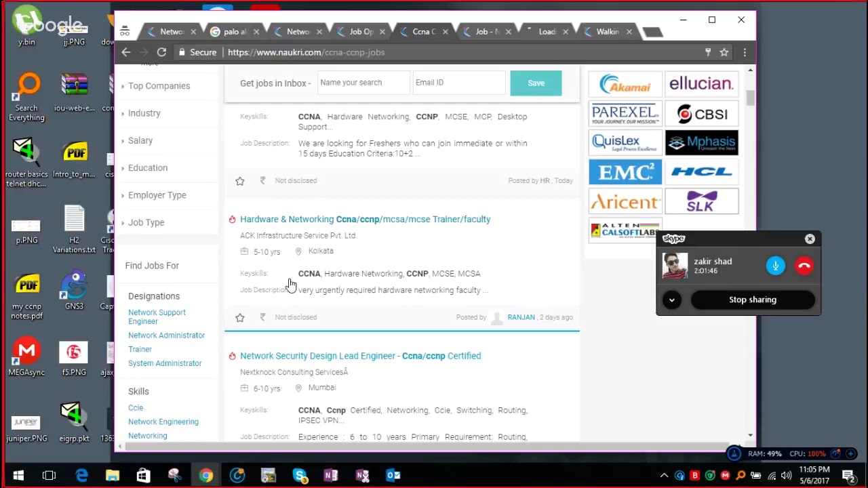Click the CBSI company logo
Viewport: 868px width, 488px height.
[701, 114]
